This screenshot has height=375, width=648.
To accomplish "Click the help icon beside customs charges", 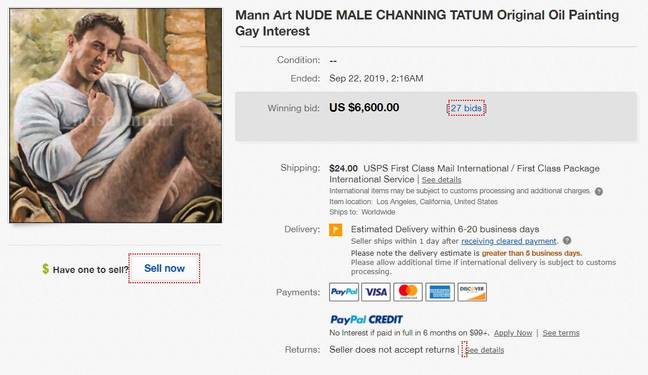I will click(599, 191).
